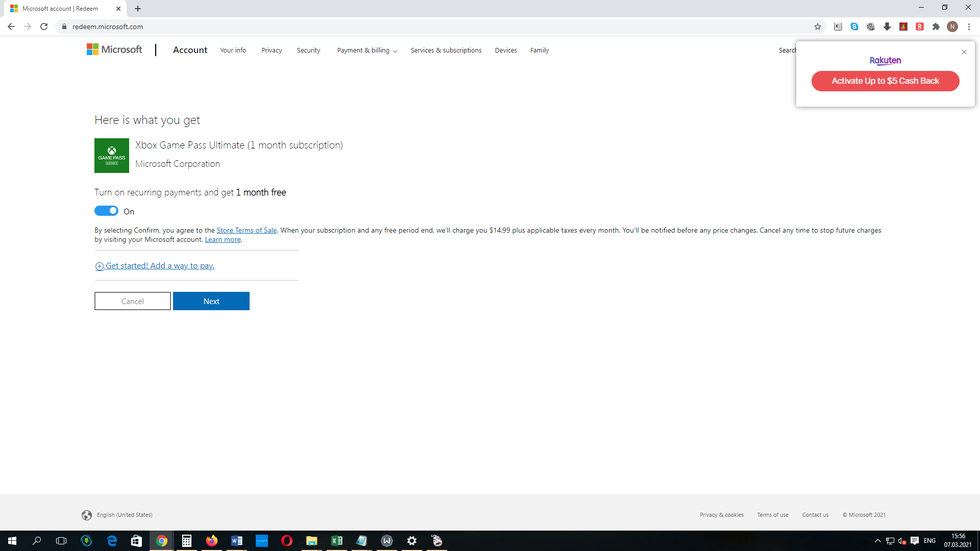Open the Family tab

tap(540, 50)
